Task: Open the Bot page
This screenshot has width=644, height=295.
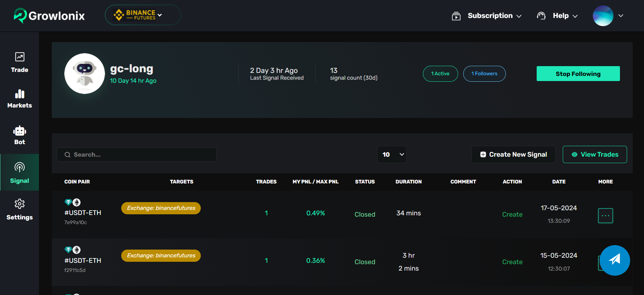Action: [20, 135]
